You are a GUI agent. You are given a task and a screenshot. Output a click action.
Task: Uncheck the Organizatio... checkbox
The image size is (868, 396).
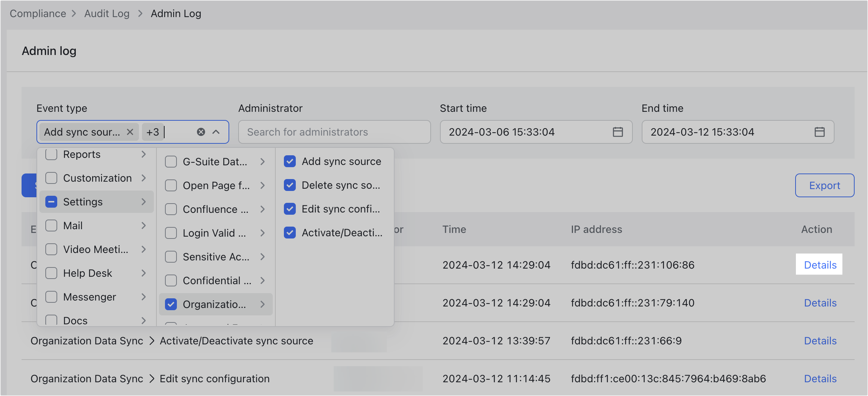click(171, 304)
